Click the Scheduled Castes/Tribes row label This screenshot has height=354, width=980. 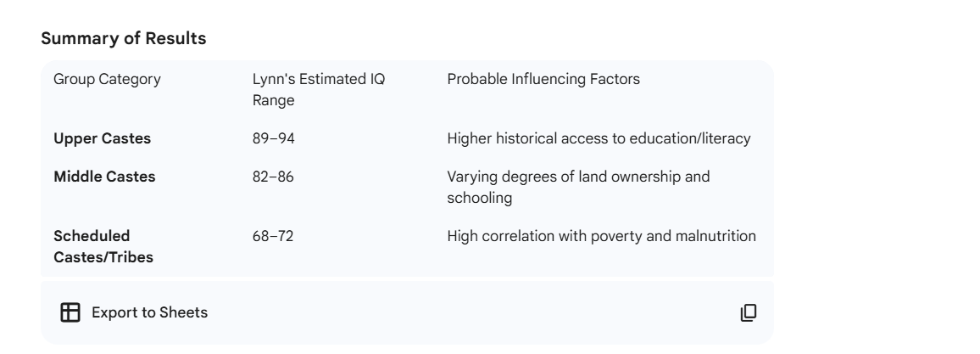[x=103, y=246]
